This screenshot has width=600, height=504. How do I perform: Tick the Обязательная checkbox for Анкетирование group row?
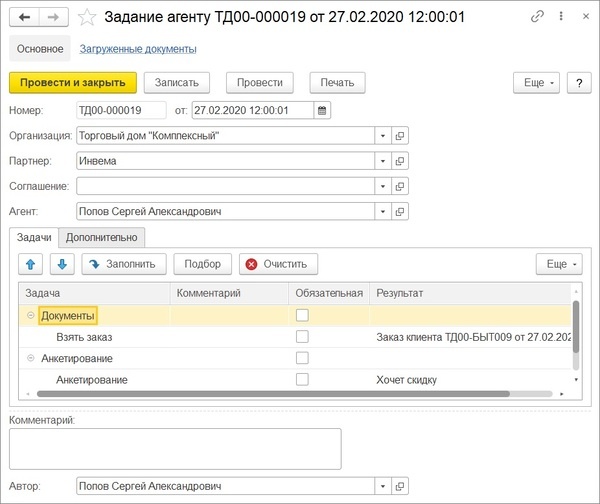point(302,358)
